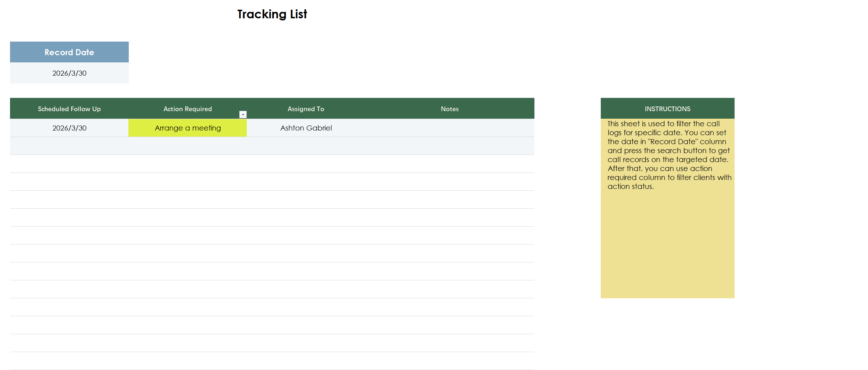This screenshot has width=868, height=370.
Task: Click the instructions text beginning 'This sheet is used'
Action: pyautogui.click(x=669, y=155)
